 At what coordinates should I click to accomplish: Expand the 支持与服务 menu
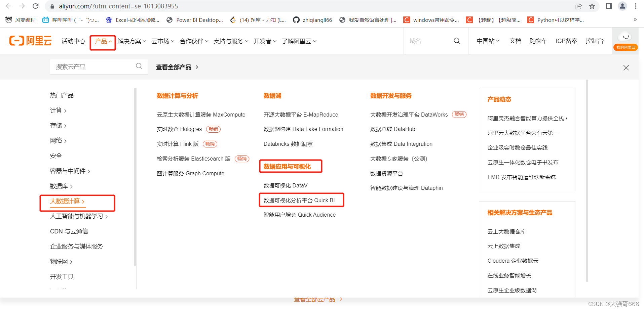tap(231, 41)
